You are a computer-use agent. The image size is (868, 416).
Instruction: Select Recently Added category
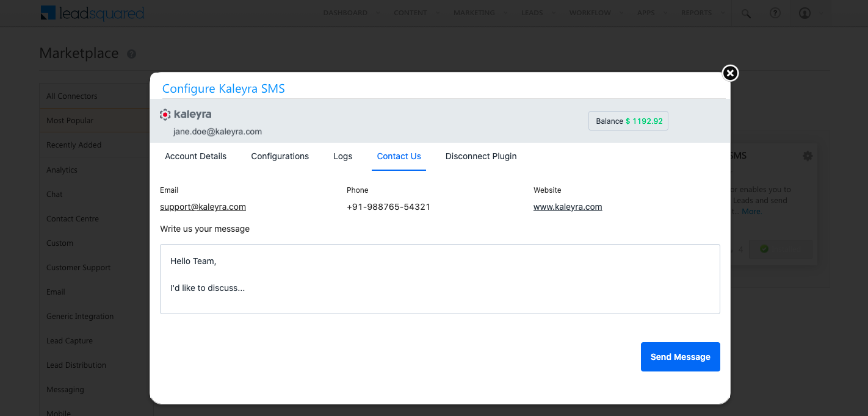coord(74,145)
